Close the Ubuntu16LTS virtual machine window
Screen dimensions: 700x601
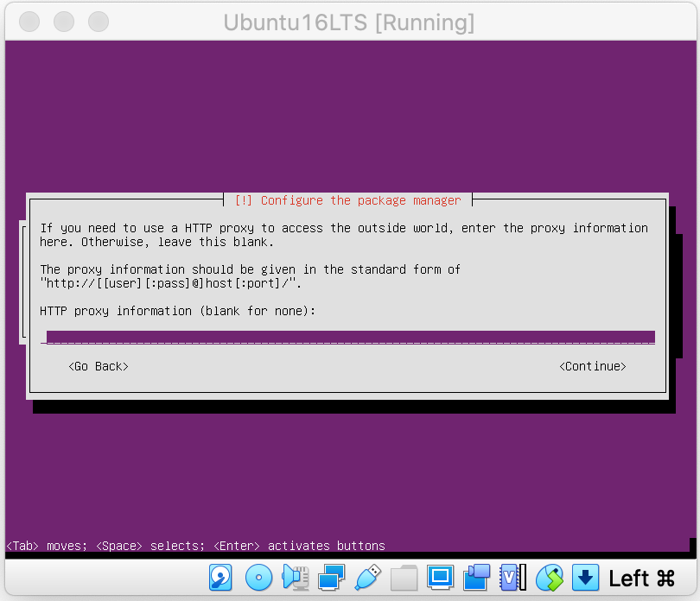click(29, 22)
